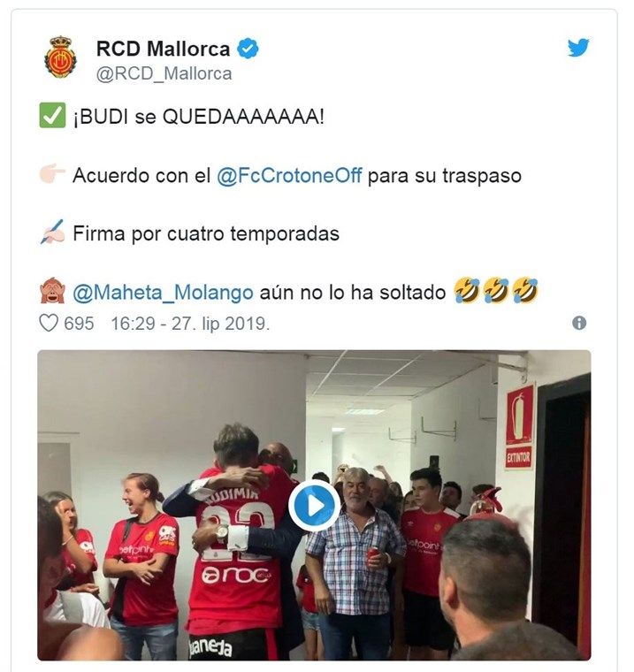The width and height of the screenshot is (634, 672).
Task: Open RCD Mallorca account name
Action: pos(163,49)
